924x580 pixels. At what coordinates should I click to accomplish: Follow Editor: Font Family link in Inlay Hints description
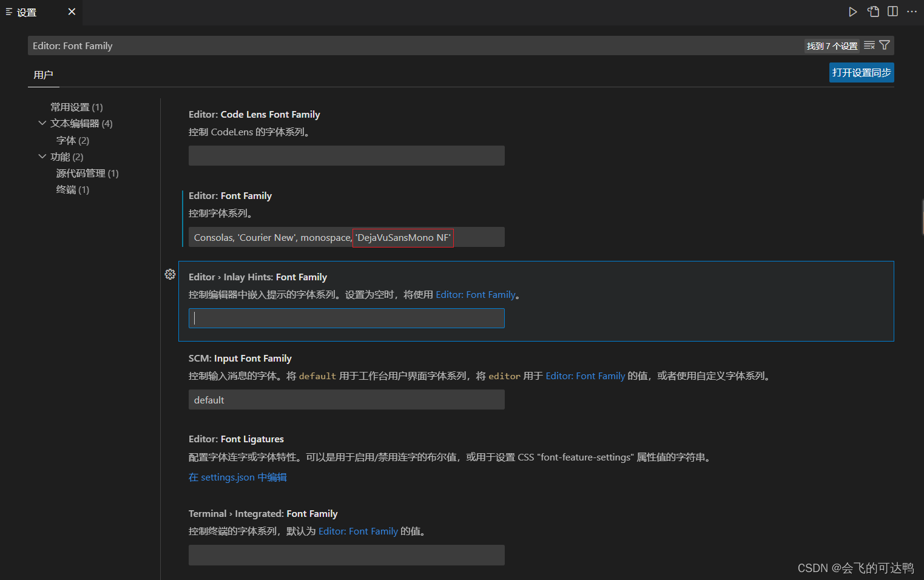point(476,295)
